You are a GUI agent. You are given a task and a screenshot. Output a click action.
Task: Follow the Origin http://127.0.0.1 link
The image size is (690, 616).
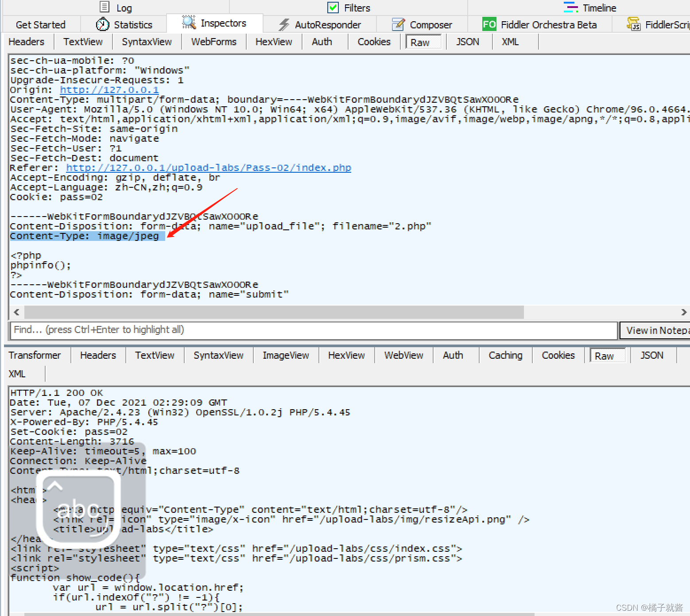109,90
